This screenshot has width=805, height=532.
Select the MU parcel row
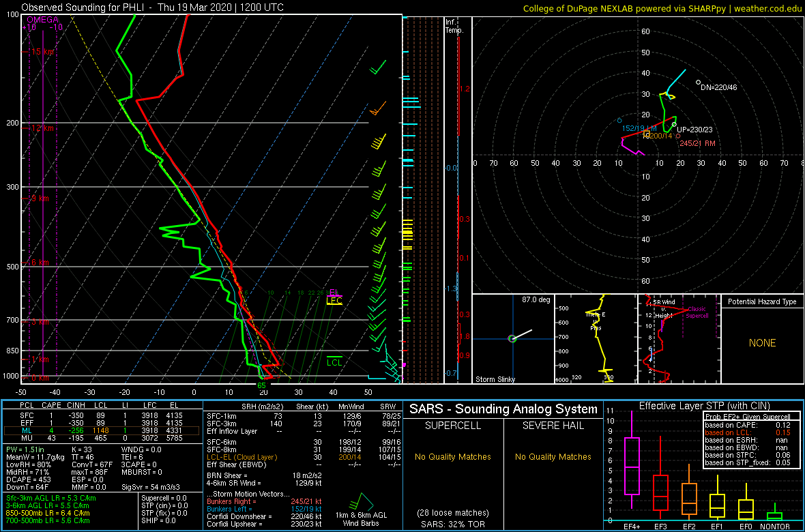[103, 439]
